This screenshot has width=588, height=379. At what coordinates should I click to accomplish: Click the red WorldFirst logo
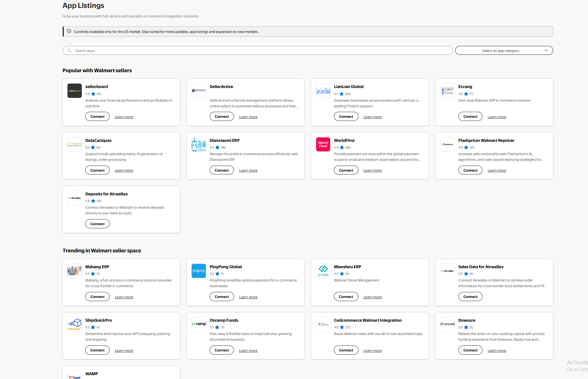tap(323, 144)
